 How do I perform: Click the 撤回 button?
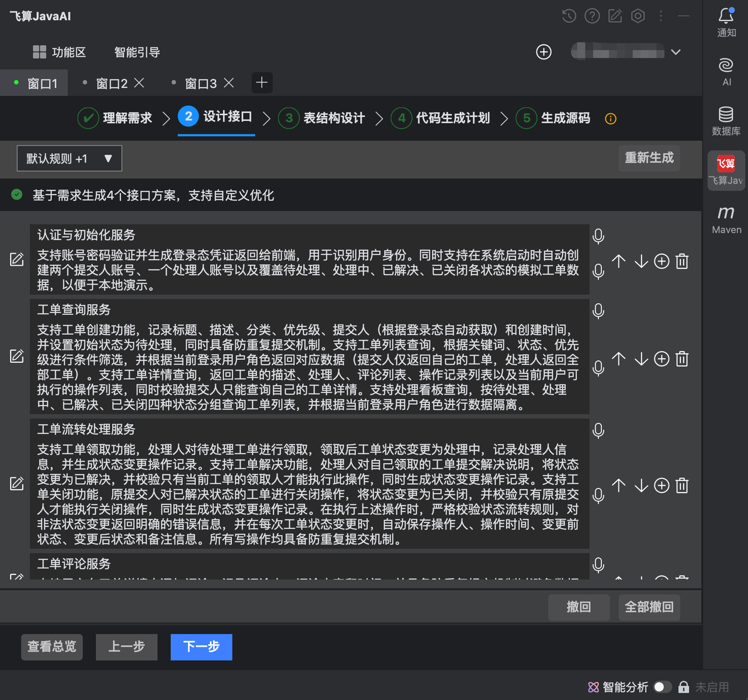coord(579,608)
